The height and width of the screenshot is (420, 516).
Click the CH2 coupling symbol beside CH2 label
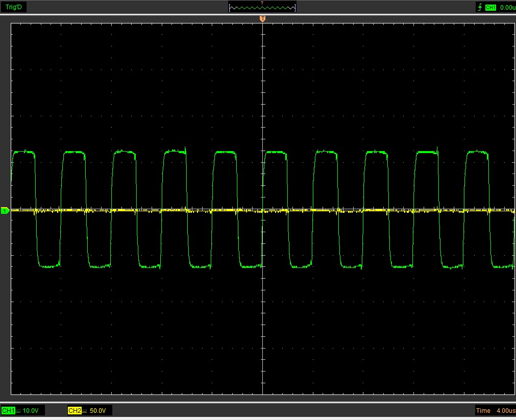[x=85, y=411]
